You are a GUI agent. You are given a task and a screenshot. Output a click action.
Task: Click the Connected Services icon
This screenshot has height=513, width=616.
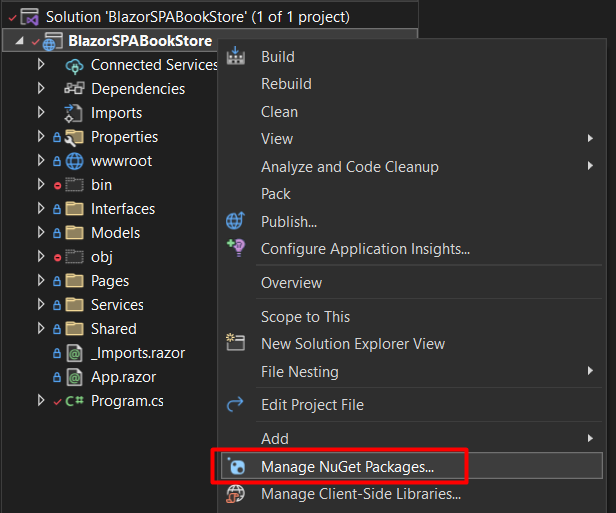[x=74, y=65]
